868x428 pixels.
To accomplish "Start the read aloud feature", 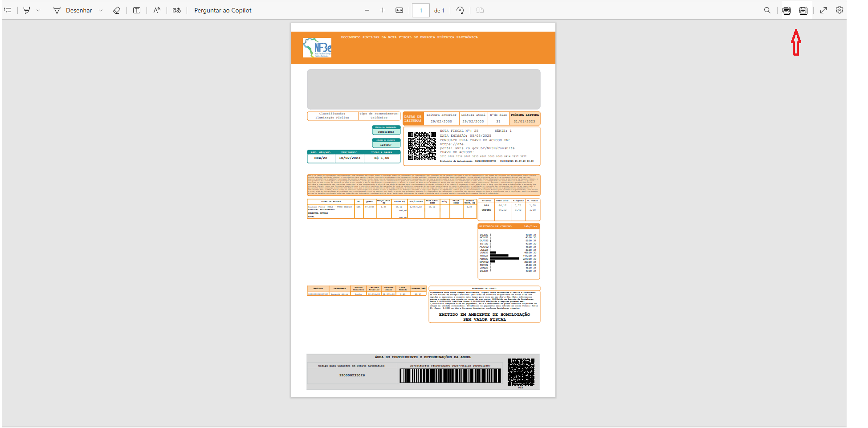I will click(x=157, y=10).
